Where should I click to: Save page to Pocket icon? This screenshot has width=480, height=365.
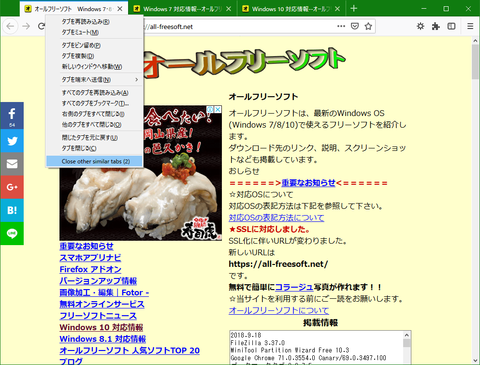(x=355, y=26)
